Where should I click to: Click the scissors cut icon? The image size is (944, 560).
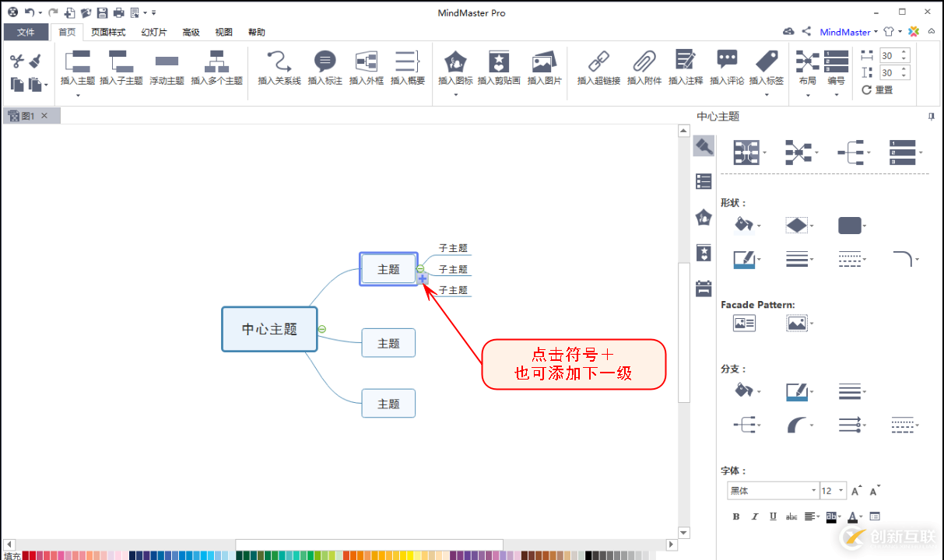(x=17, y=61)
